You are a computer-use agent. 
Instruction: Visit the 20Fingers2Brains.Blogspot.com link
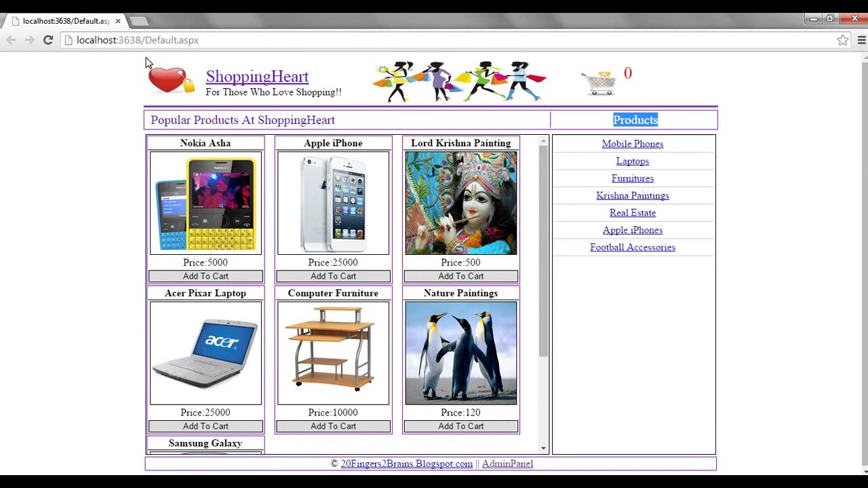coord(406,464)
